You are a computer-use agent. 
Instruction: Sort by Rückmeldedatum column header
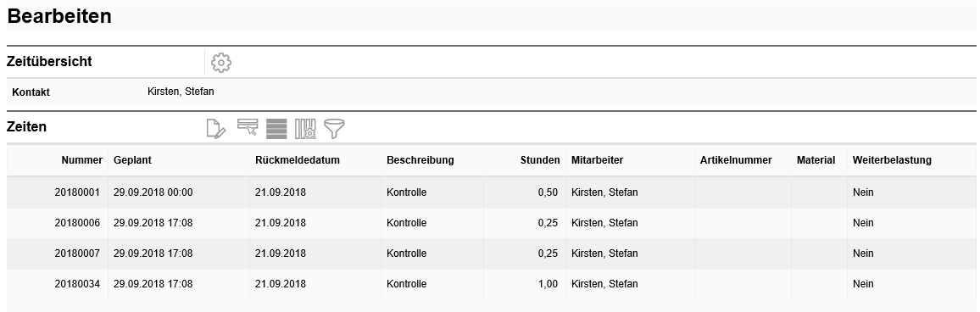(298, 160)
